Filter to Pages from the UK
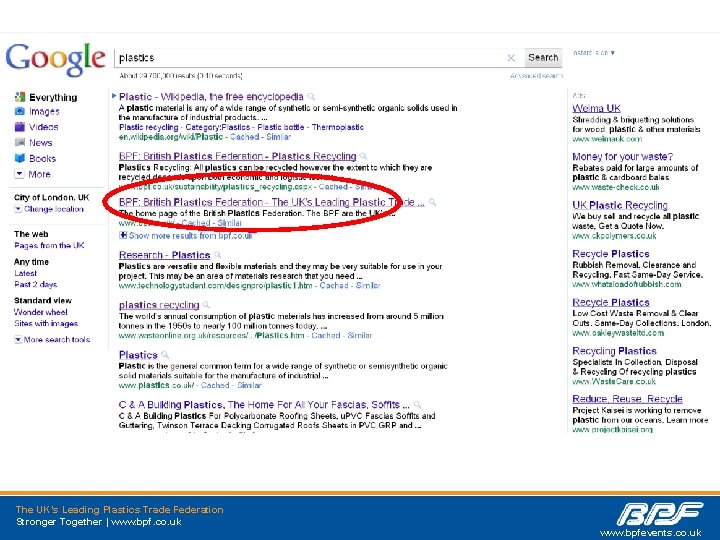The image size is (720, 540). tap(49, 245)
